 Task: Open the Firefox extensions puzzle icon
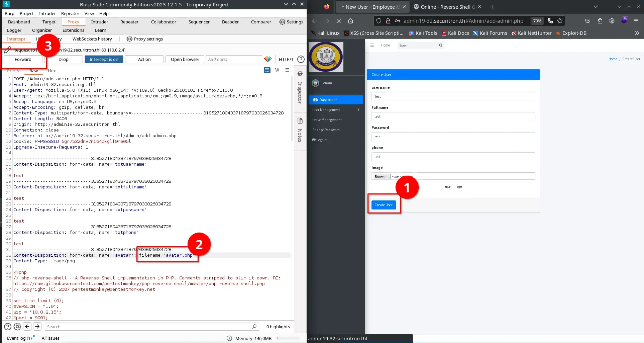tap(600, 21)
